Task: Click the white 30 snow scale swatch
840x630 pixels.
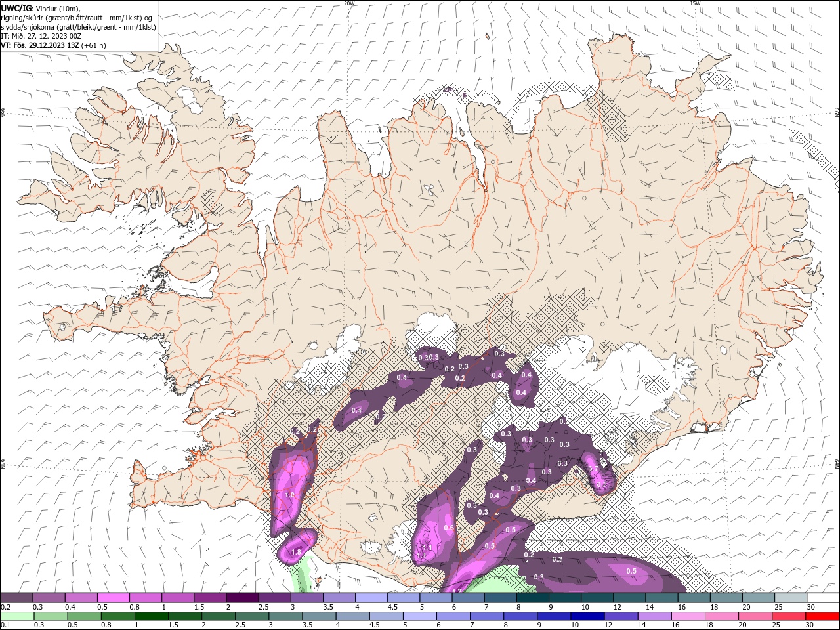Action: click(x=823, y=597)
